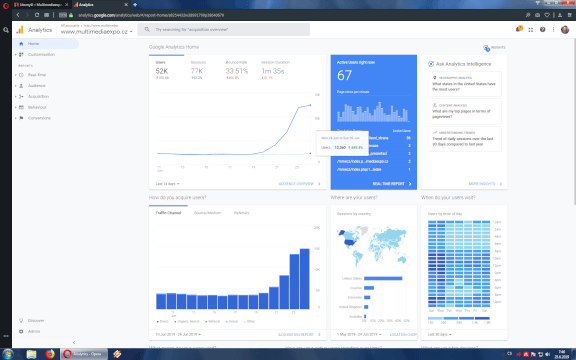Open the Discover lightbulb item
The width and height of the screenshot is (576, 360).
click(32, 320)
